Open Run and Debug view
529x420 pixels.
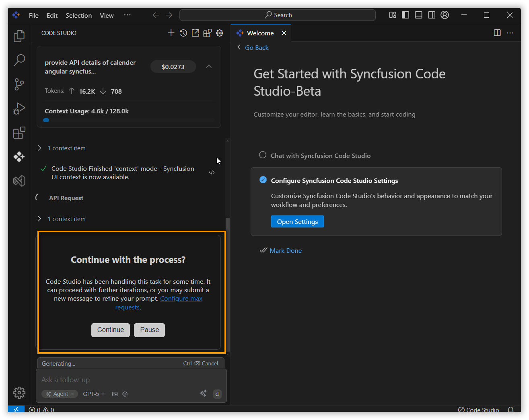coord(19,109)
